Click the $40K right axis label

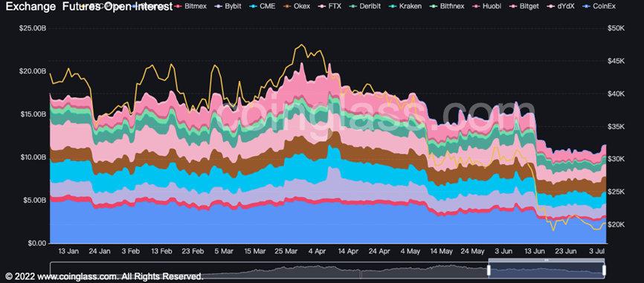(616, 94)
